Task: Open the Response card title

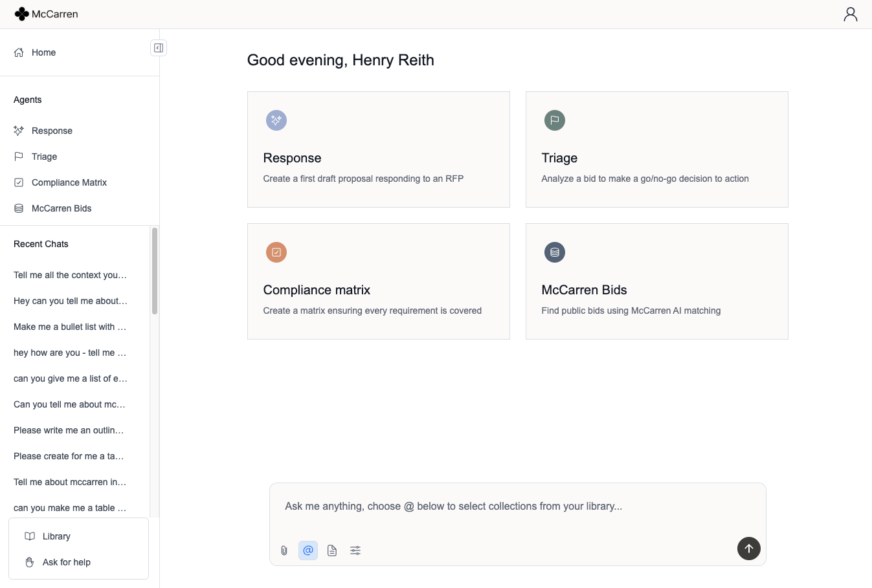Action: (x=292, y=158)
